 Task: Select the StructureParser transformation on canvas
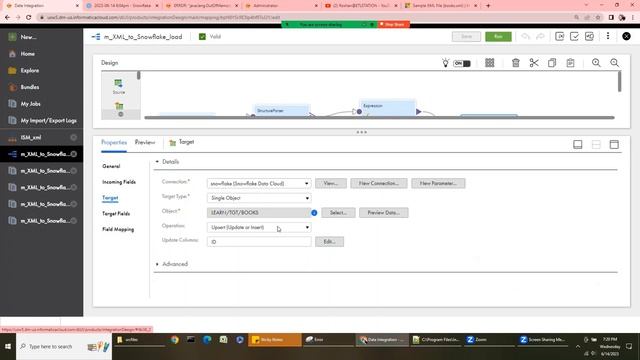[x=282, y=110]
